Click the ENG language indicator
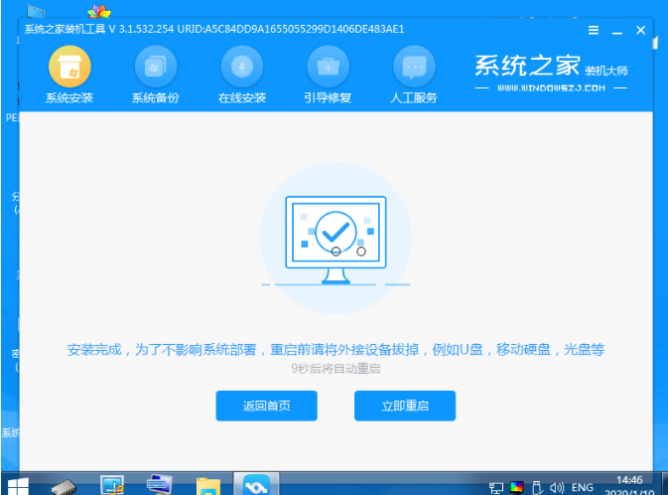Screen dimensions: 668x495 point(582,487)
